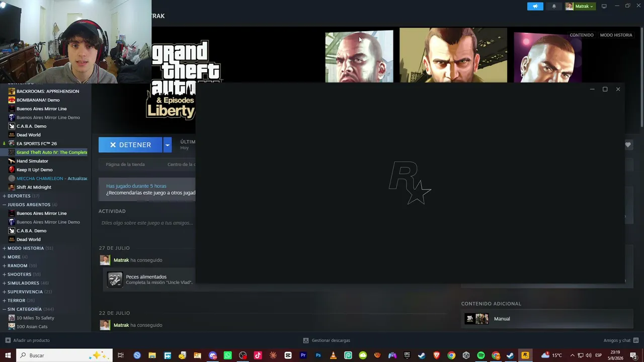Open the taskbar weather widget
Image resolution: width=644 pixels, height=362 pixels.
coord(552,355)
